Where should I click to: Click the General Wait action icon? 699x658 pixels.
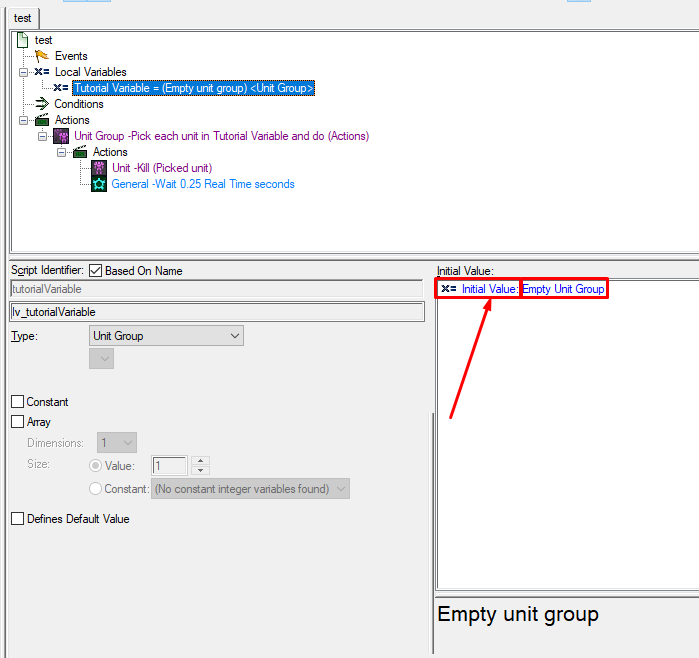pyautogui.click(x=99, y=184)
